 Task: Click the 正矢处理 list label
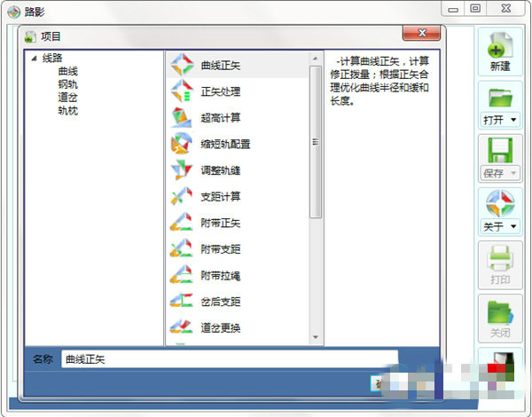[221, 91]
